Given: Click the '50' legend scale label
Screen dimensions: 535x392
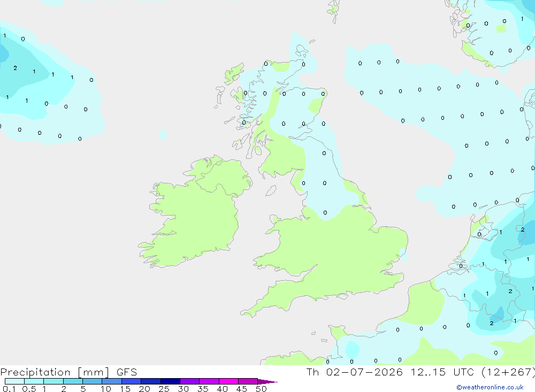Looking at the screenshot, I should pyautogui.click(x=261, y=389).
